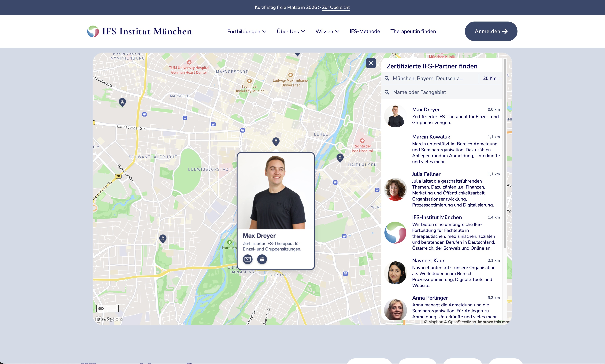Click the map pin near Haidhausen
The height and width of the screenshot is (364, 605).
click(x=340, y=158)
